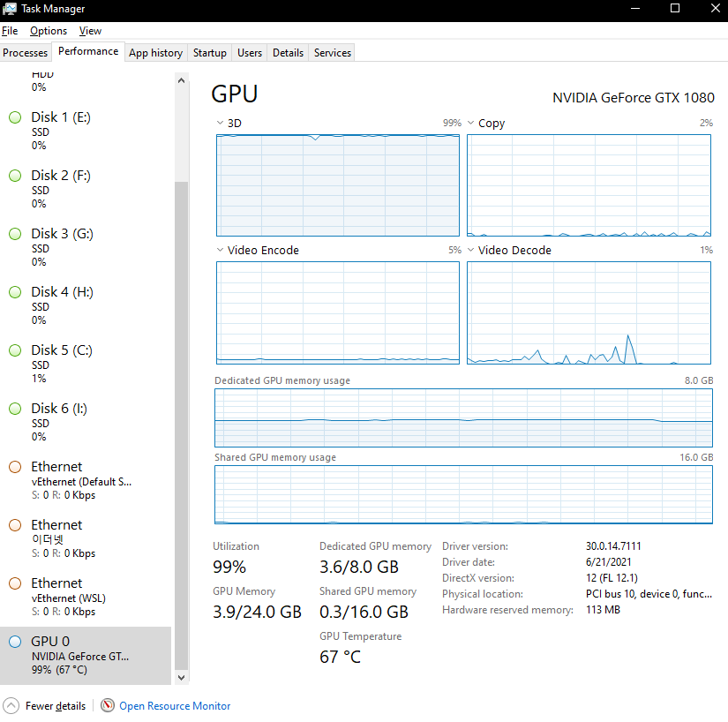Click the Disk 2 (F:) green circle icon
The image size is (728, 722).
coord(15,176)
